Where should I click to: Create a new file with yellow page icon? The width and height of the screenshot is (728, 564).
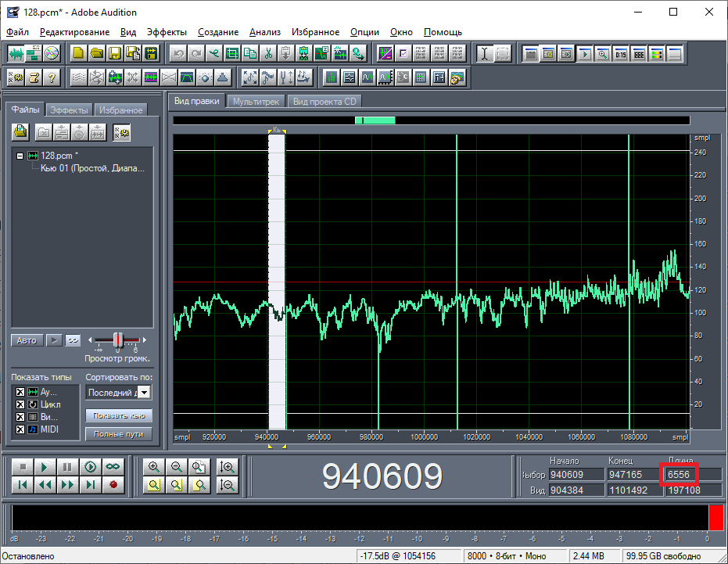78,54
